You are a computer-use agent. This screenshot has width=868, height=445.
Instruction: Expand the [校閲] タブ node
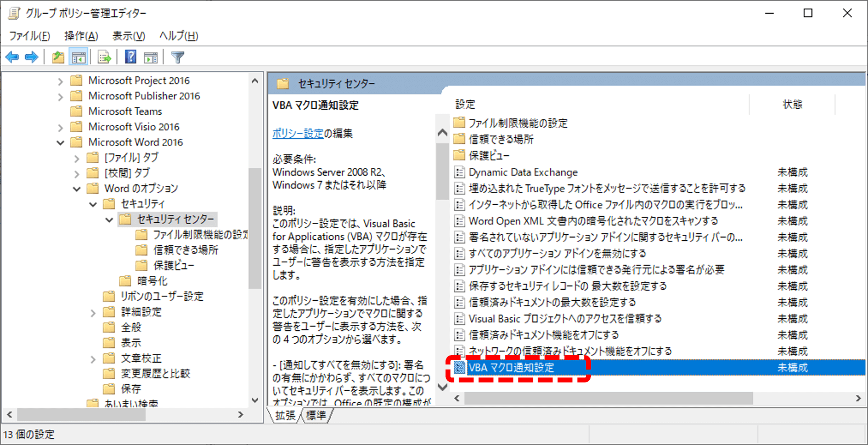[x=77, y=173]
